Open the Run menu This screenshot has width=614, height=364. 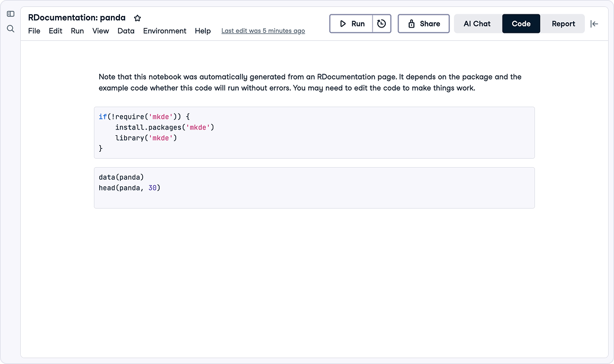pos(77,31)
